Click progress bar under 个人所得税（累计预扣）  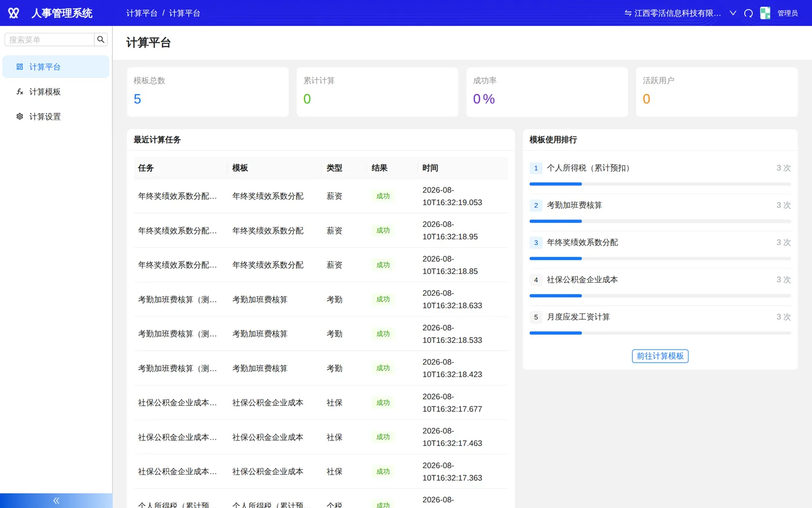click(660, 184)
